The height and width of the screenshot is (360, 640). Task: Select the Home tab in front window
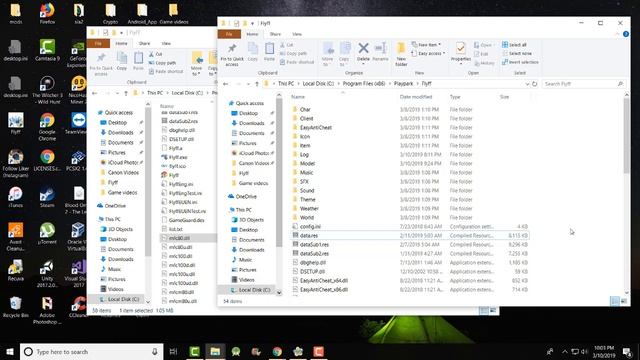252,34
